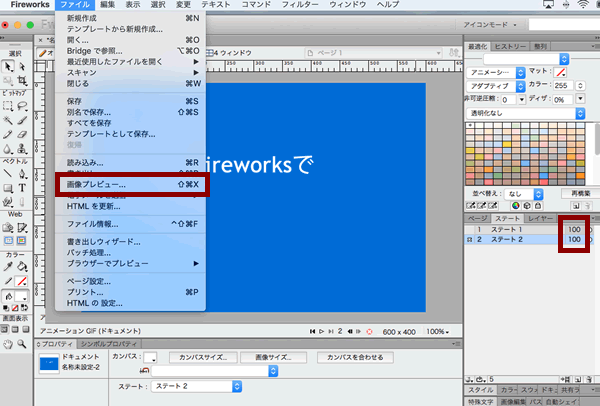This screenshot has height=406, width=600.
Task: Pick the Eyedropper tool
Action: pyautogui.click(x=8, y=266)
